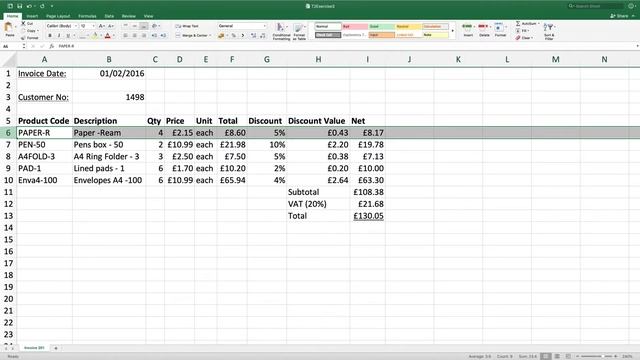
Task: Click the Redo icon in quick access toolbar
Action: point(42,6)
